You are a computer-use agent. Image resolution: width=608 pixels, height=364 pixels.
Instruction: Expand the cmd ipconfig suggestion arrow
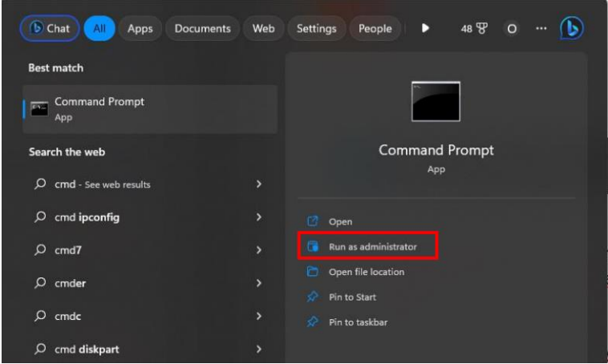(258, 217)
